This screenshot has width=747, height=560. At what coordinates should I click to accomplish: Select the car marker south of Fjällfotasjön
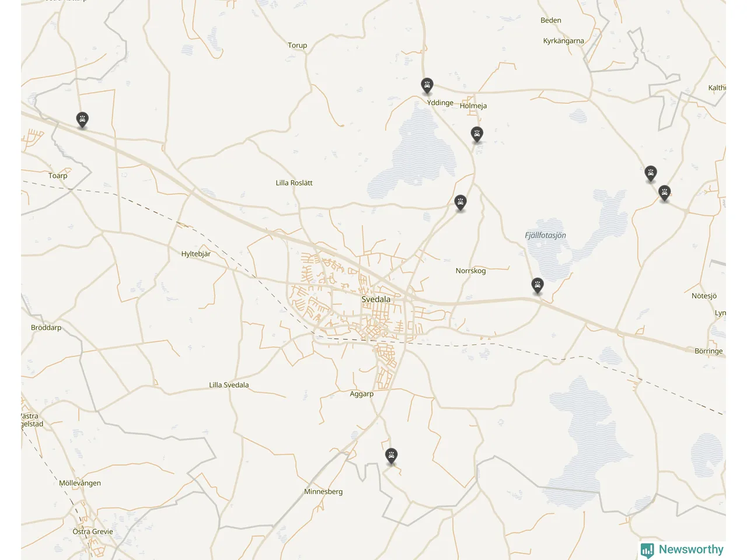pos(537,285)
